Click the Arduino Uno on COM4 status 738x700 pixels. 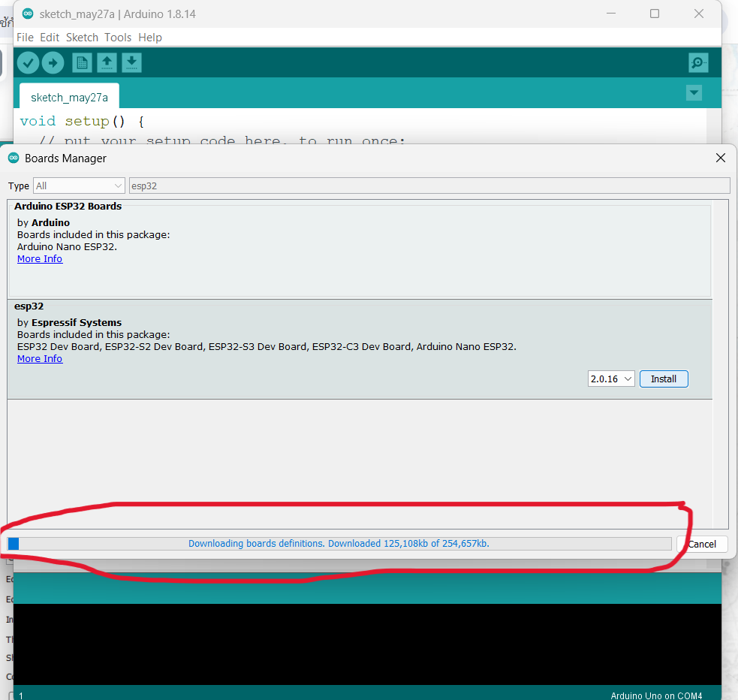click(x=656, y=695)
